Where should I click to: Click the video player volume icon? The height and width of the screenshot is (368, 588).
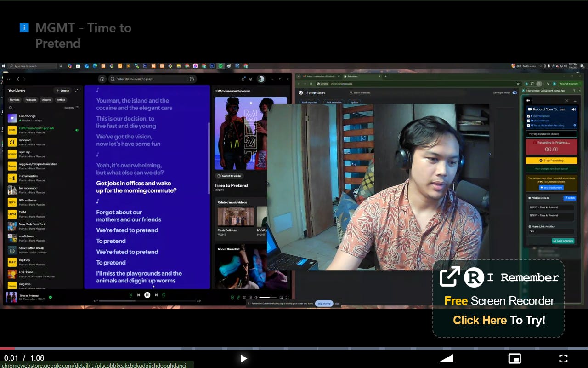[447, 358]
